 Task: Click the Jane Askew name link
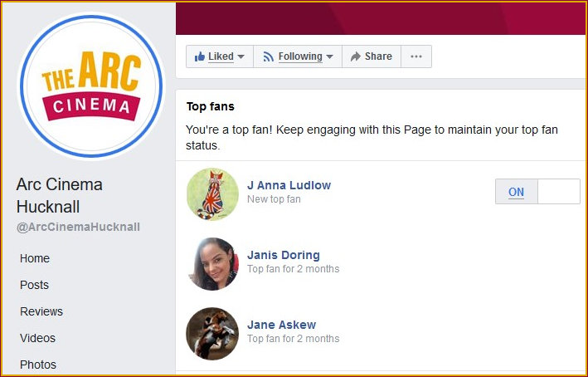281,325
